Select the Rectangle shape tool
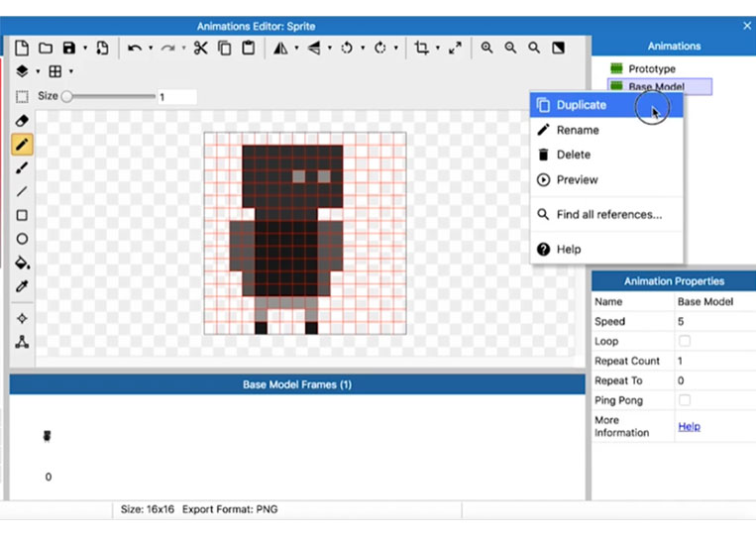The image size is (756, 536). (x=22, y=215)
